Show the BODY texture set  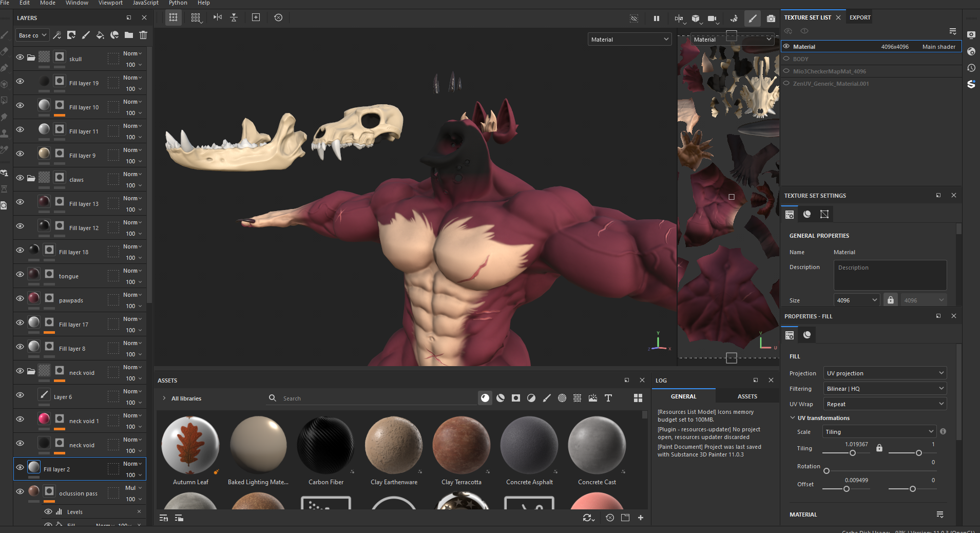point(786,59)
